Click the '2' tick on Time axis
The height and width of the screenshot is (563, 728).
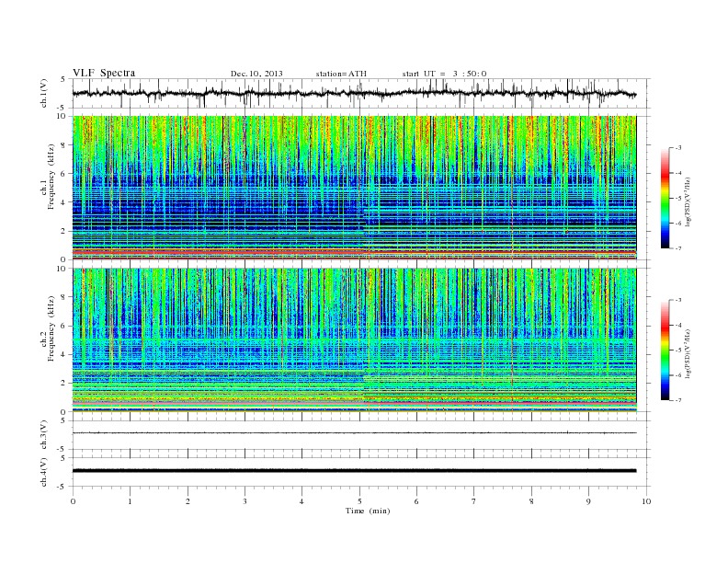188,501
